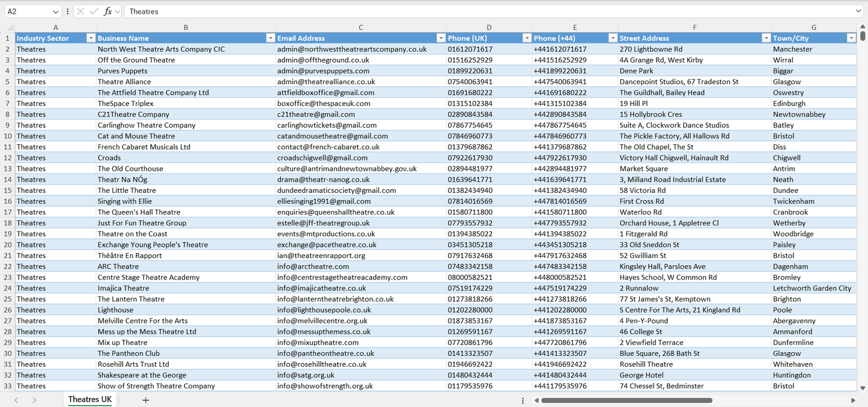Open the Phone (UK) filter dropdown
The width and height of the screenshot is (868, 407).
pyautogui.click(x=527, y=38)
